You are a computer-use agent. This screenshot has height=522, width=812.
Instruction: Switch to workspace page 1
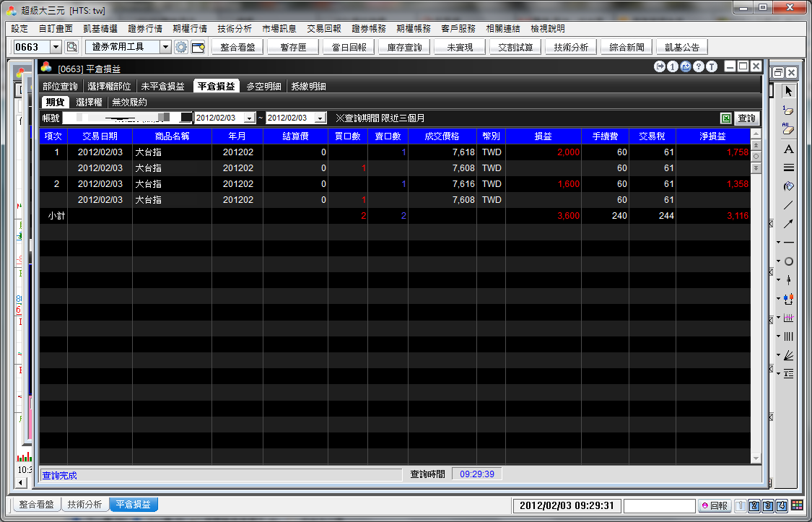click(x=741, y=506)
